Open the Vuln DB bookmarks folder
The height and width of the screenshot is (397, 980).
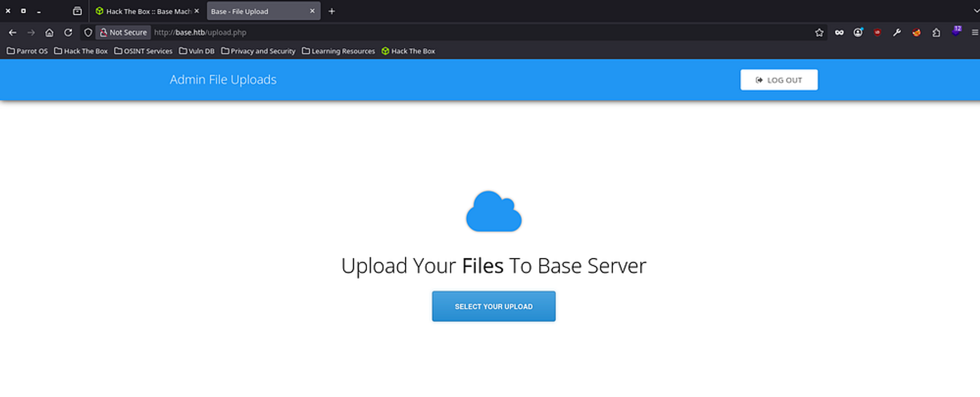(x=197, y=51)
